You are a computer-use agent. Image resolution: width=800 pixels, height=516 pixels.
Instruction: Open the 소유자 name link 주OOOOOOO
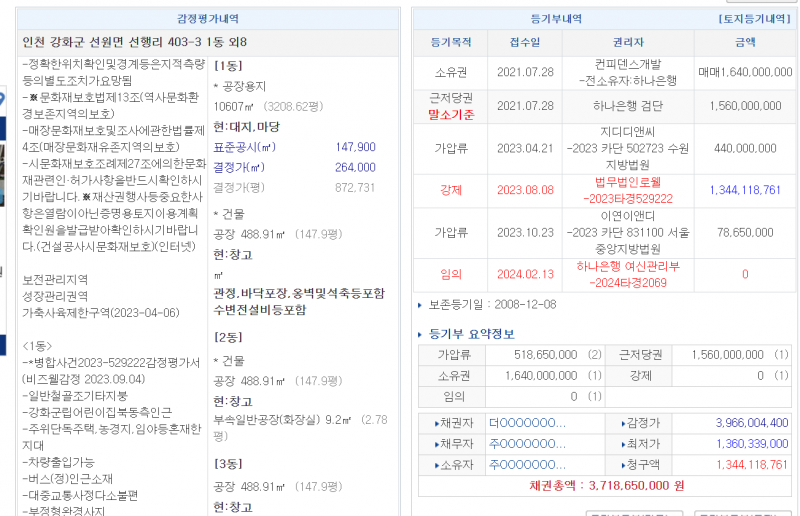[x=528, y=462]
